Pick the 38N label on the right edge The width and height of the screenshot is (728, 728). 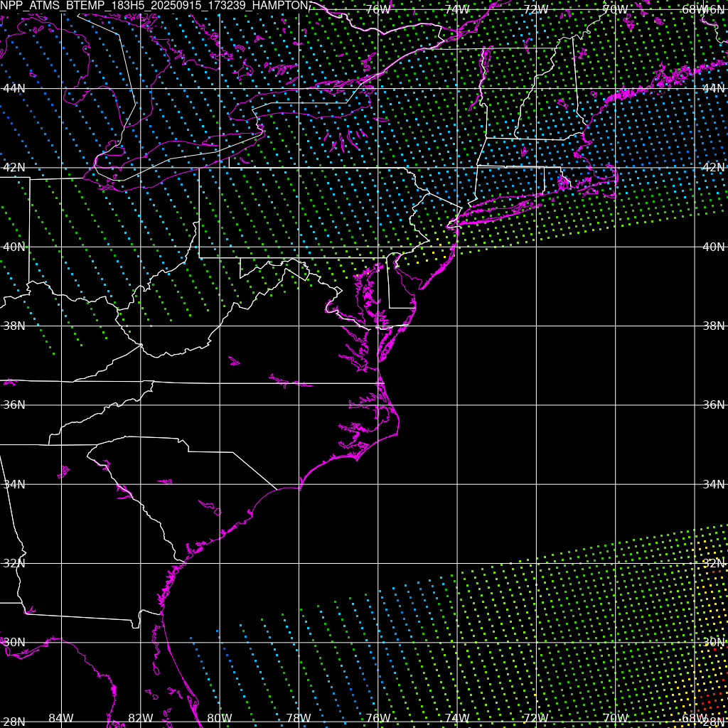point(713,326)
